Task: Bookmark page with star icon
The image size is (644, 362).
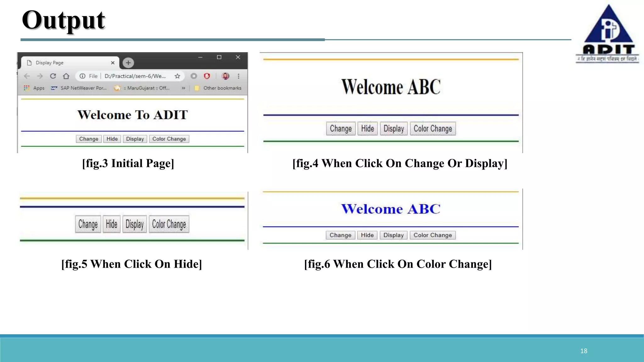Action: pyautogui.click(x=177, y=76)
